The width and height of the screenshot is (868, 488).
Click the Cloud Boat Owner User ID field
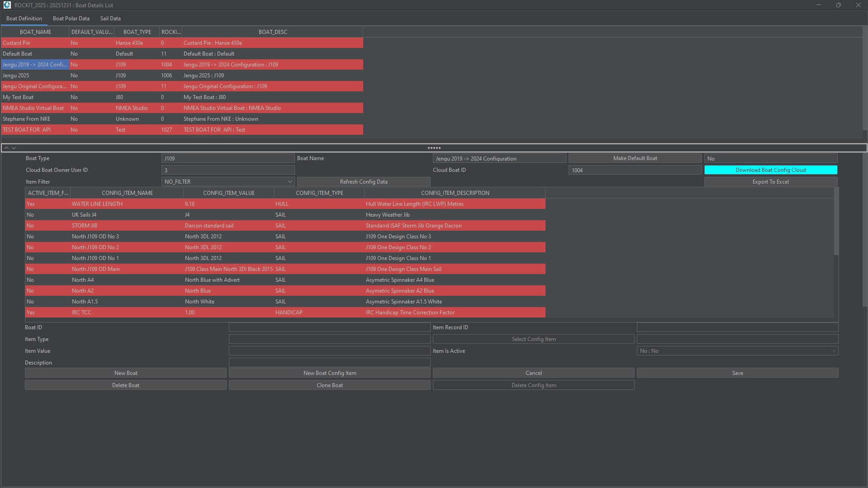(x=228, y=170)
